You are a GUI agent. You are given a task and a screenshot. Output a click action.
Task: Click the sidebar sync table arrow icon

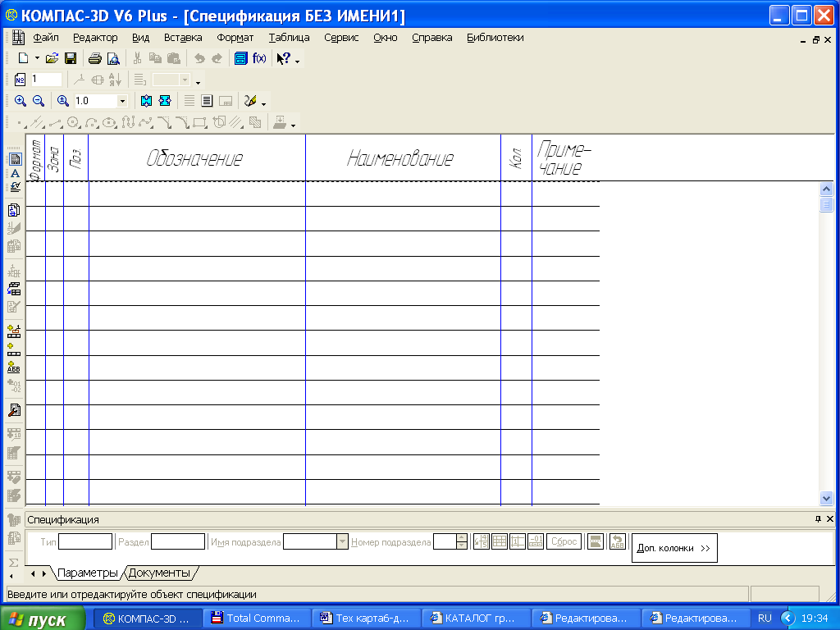coord(14,289)
